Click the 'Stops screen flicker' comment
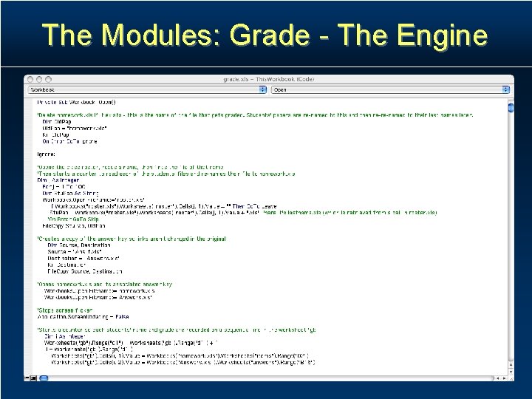The height and width of the screenshot is (399, 532). click(x=65, y=310)
